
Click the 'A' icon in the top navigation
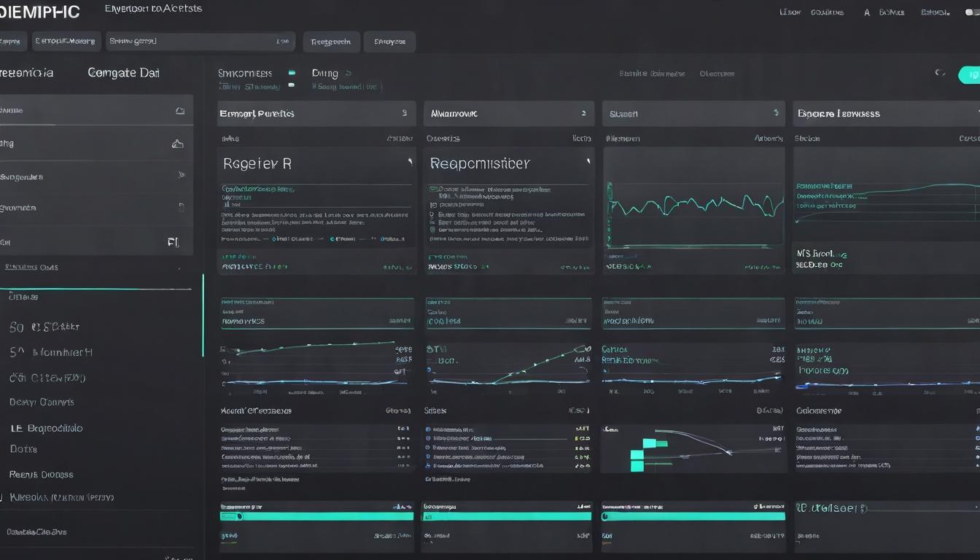[867, 12]
